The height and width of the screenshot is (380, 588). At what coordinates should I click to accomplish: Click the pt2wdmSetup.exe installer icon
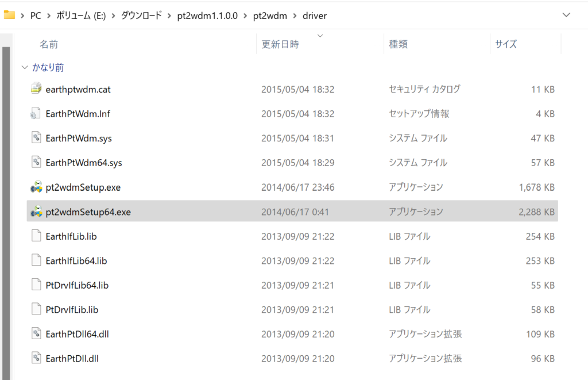click(36, 187)
